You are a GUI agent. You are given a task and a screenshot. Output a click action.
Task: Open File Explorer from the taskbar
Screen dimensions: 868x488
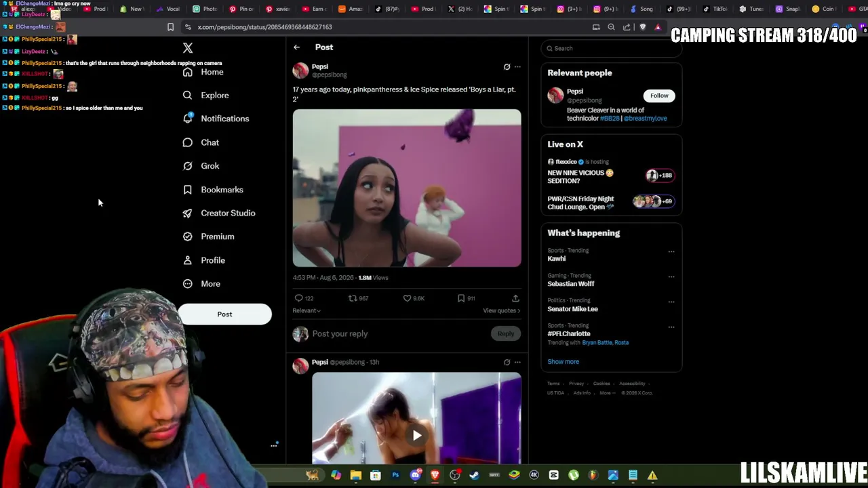355,476
